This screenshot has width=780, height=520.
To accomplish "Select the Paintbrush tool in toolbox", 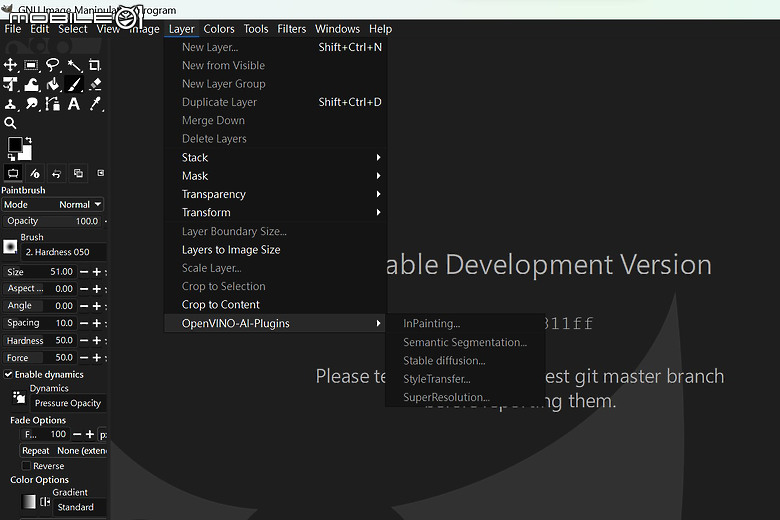I will [74, 85].
